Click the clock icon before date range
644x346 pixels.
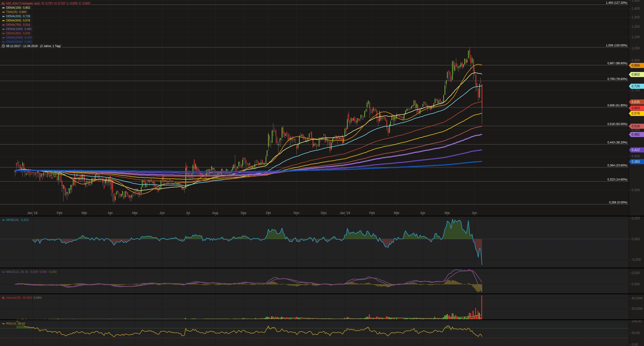3,46
